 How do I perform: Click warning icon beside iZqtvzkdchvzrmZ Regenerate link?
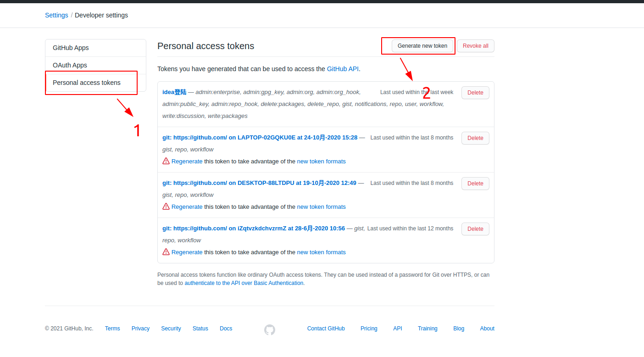tap(166, 252)
